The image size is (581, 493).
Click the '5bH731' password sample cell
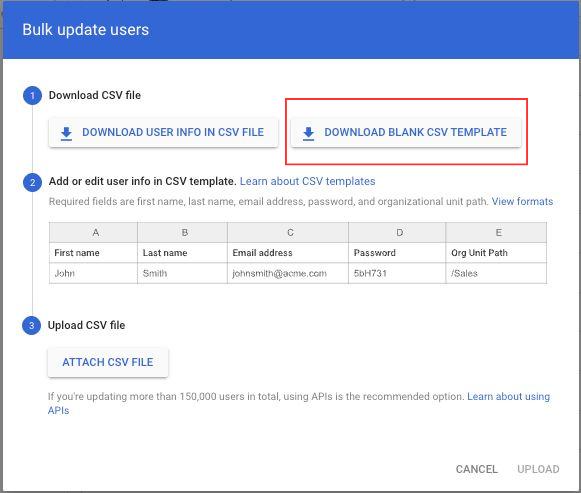397,273
